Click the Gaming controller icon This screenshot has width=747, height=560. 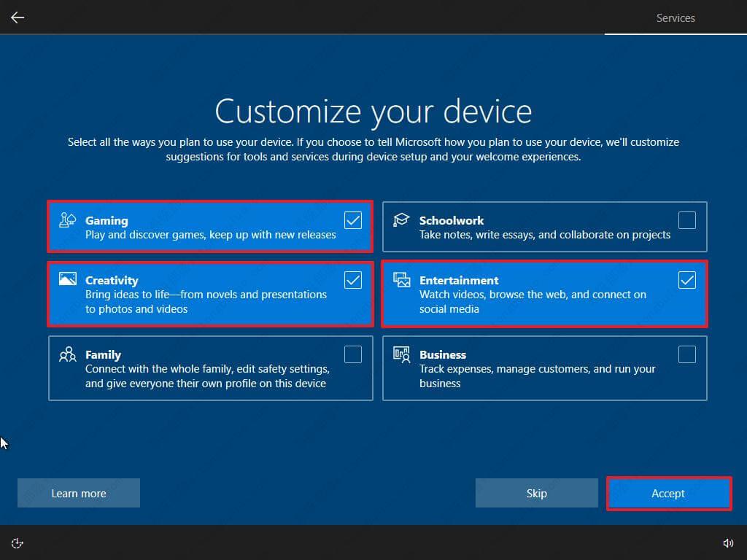pyautogui.click(x=69, y=219)
